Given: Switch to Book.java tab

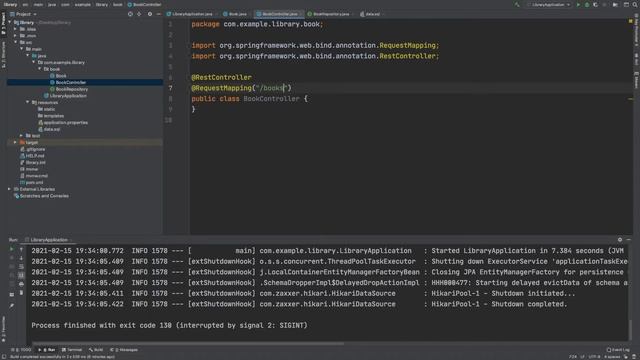Looking at the screenshot, I should 237,14.
